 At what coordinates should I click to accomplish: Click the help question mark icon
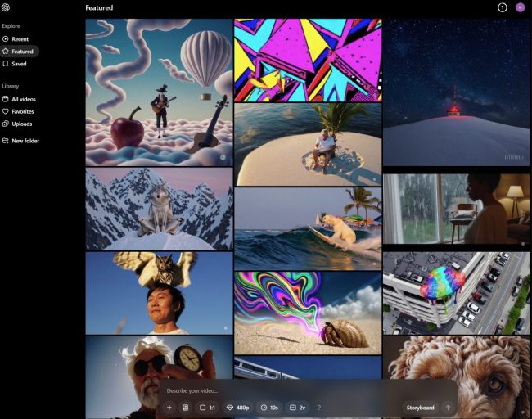point(318,408)
